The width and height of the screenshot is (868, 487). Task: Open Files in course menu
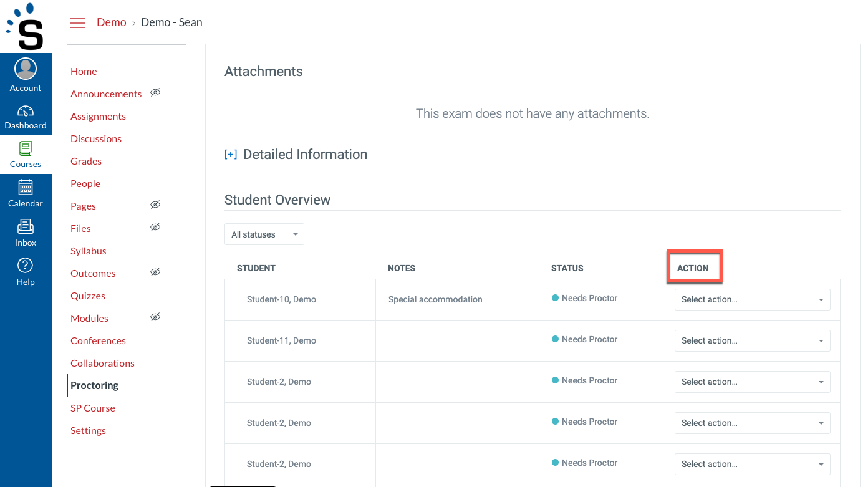[80, 229]
